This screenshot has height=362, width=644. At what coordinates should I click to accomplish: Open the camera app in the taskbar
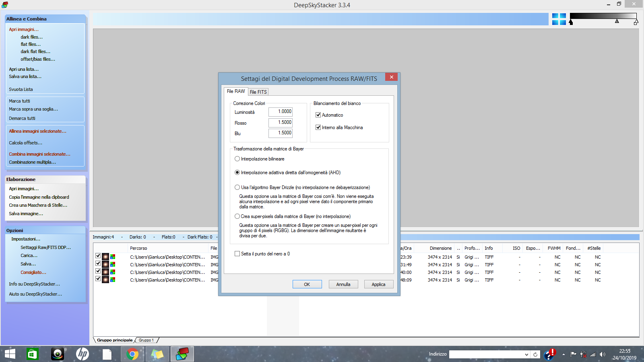click(58, 354)
